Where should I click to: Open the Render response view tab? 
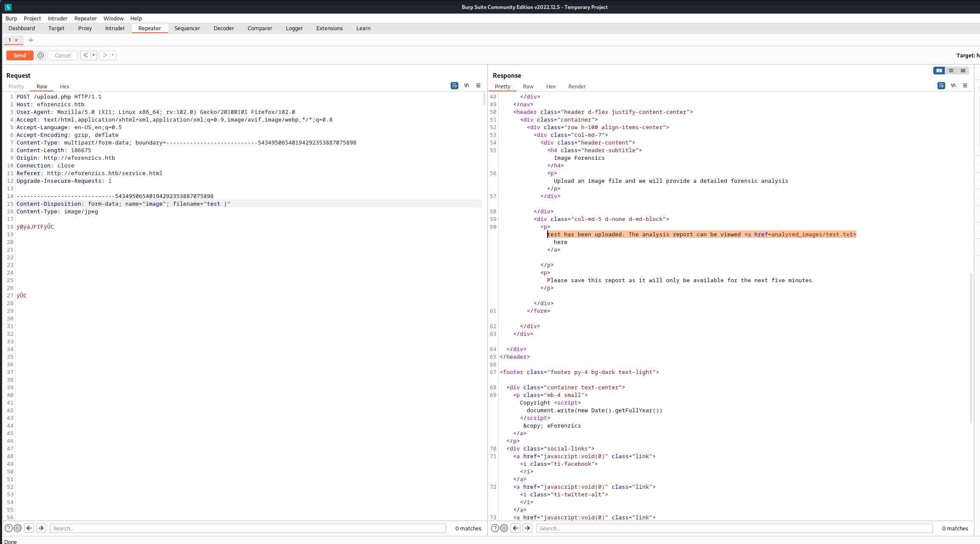(576, 86)
